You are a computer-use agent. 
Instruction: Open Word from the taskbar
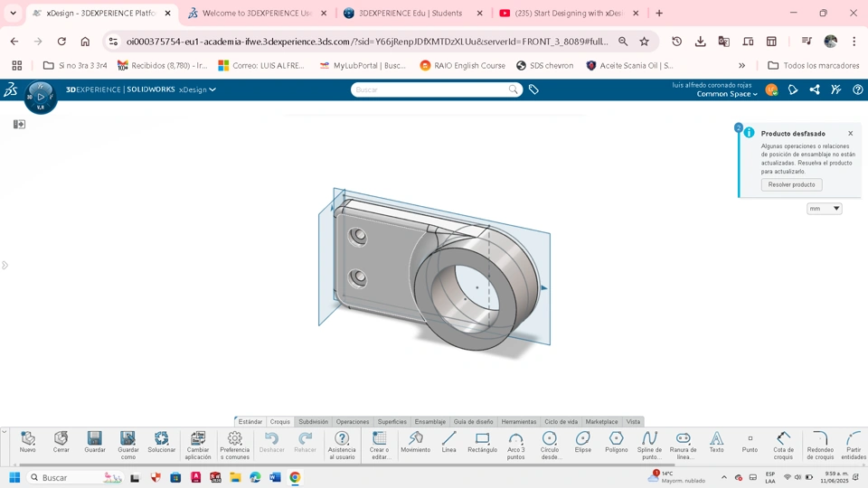[275, 477]
